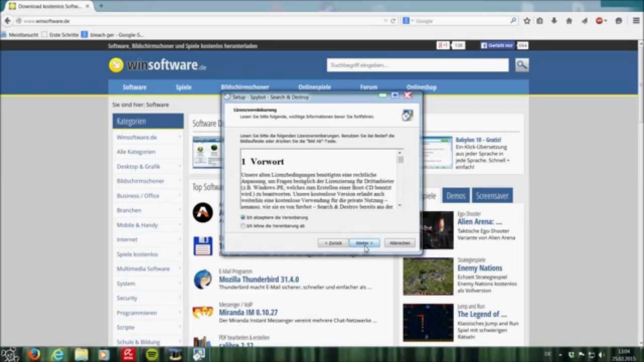Open File Explorer folder on the taskbar
The image size is (644, 362).
pyautogui.click(x=82, y=354)
